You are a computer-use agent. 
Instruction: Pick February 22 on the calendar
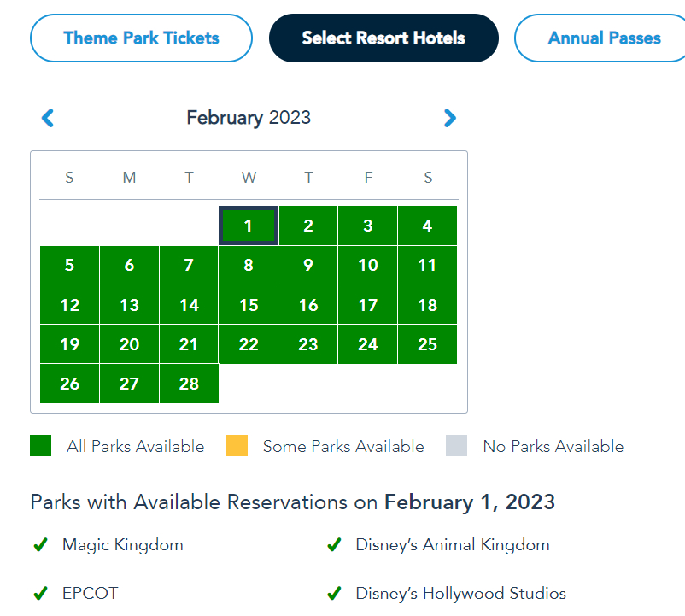pyautogui.click(x=249, y=344)
